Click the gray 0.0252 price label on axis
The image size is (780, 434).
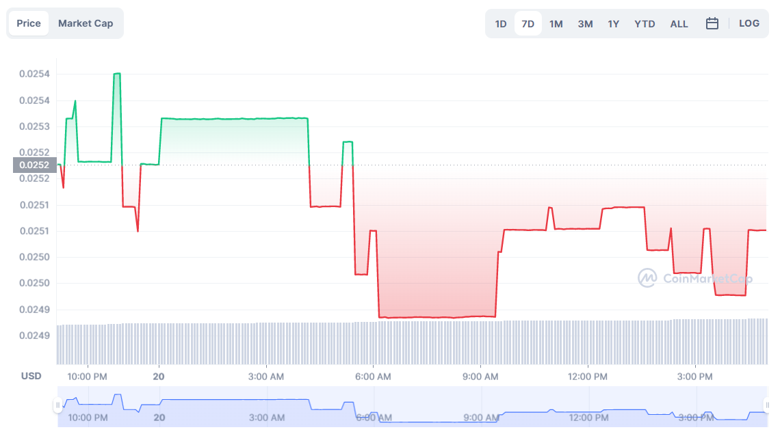click(x=31, y=165)
